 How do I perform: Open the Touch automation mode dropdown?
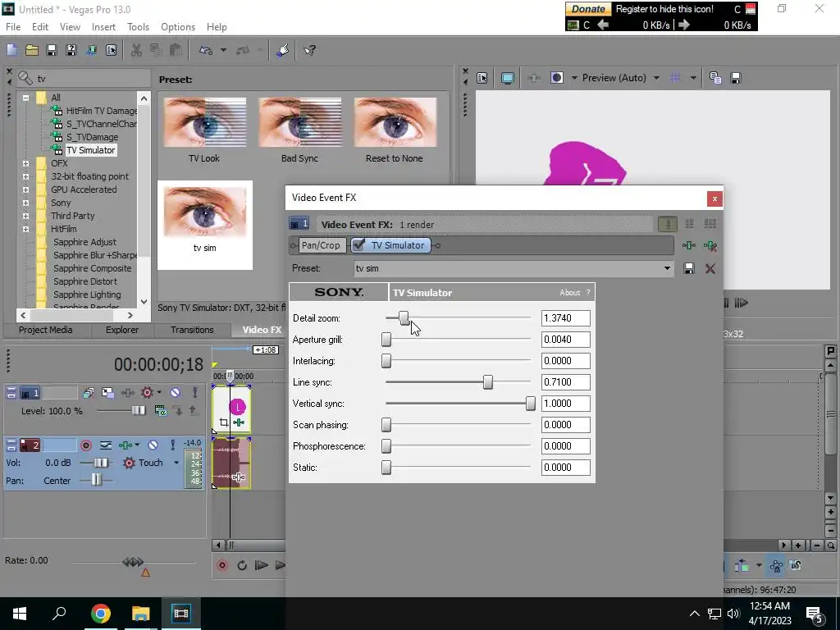[x=176, y=463]
